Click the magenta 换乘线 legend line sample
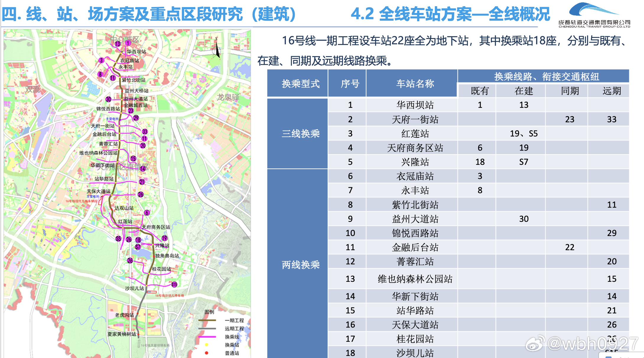The width and height of the screenshot is (644, 358). [x=207, y=337]
